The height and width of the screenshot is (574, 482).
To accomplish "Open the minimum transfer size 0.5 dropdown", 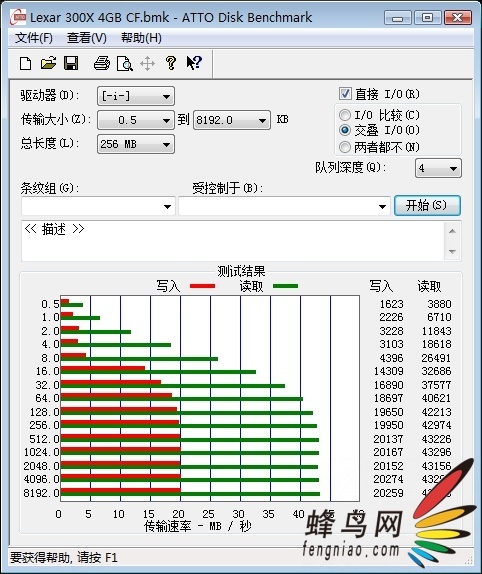I will click(136, 120).
